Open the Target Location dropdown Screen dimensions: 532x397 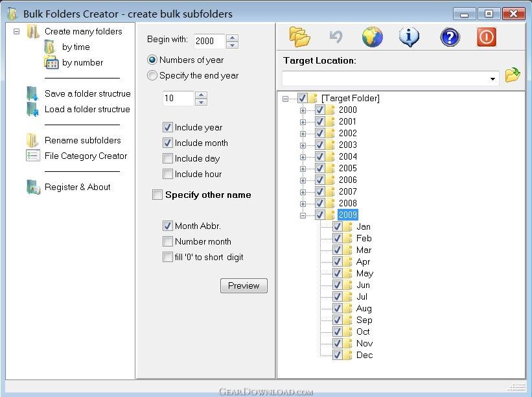492,79
